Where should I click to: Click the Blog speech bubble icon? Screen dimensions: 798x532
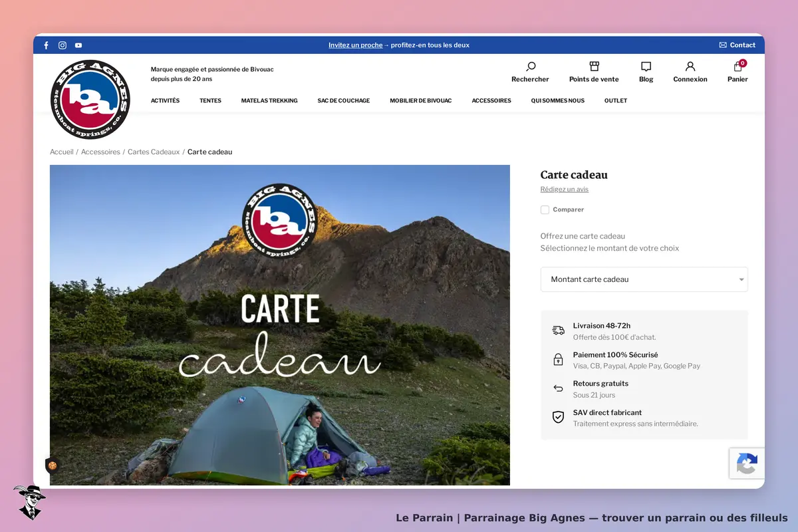[646, 66]
